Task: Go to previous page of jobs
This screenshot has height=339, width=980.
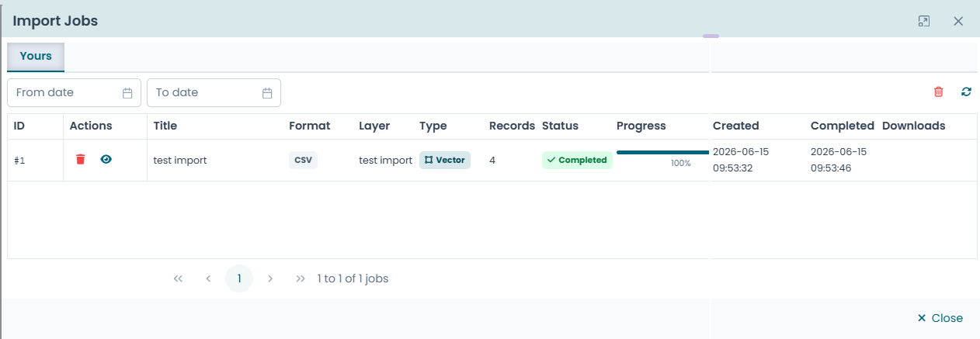Action: [208, 278]
